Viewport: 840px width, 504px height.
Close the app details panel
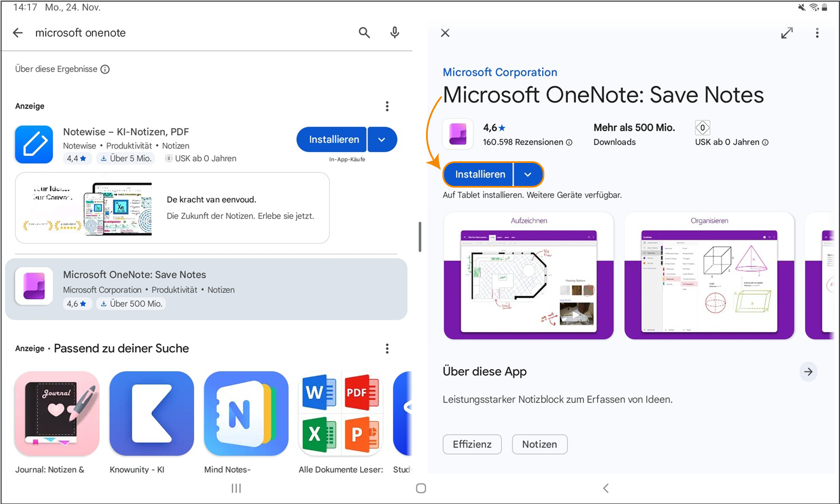(x=445, y=33)
